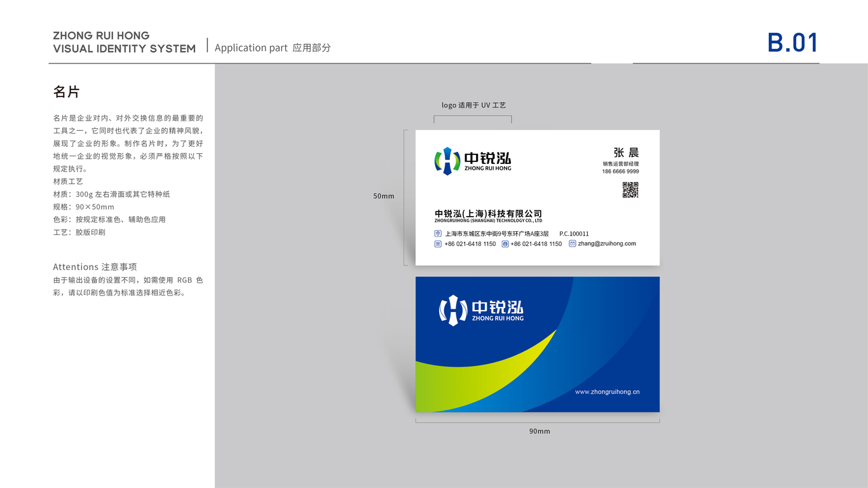This screenshot has height=488, width=868.
Task: Click the mobile number 186 6666 9999
Action: click(621, 172)
